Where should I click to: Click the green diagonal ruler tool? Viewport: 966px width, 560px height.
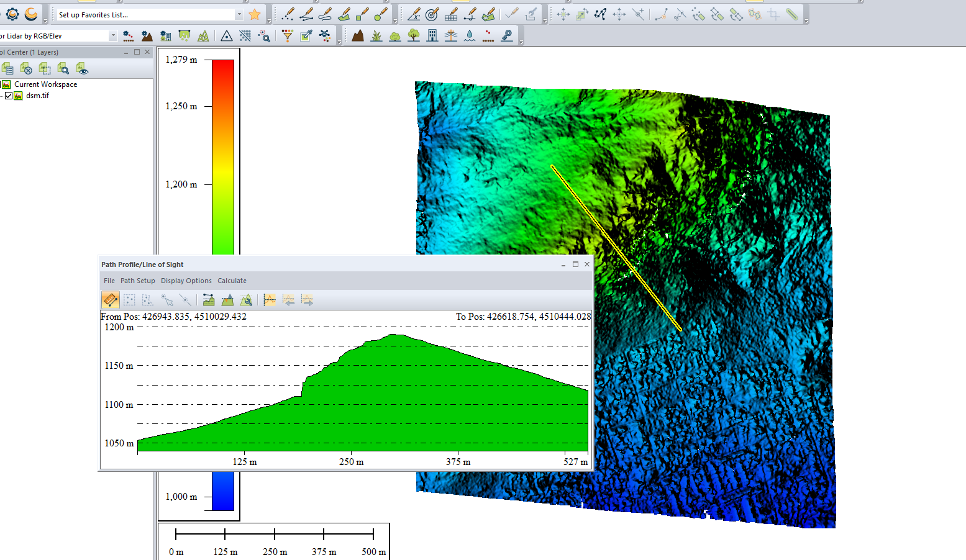click(x=792, y=14)
